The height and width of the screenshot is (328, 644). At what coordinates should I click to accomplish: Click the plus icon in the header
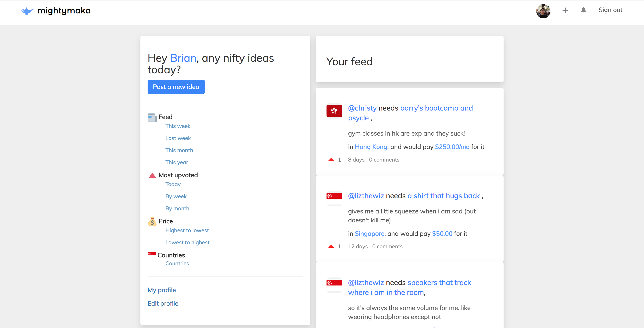(x=565, y=10)
